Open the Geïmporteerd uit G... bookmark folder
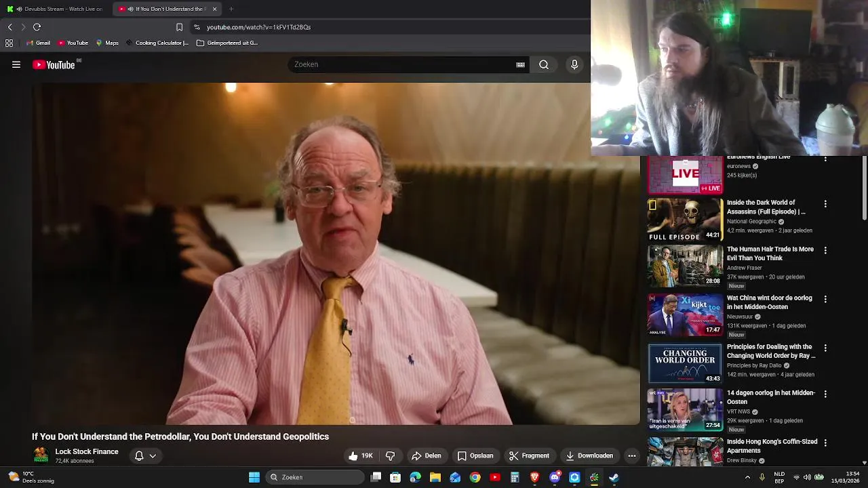The height and width of the screenshot is (488, 868). pos(226,43)
